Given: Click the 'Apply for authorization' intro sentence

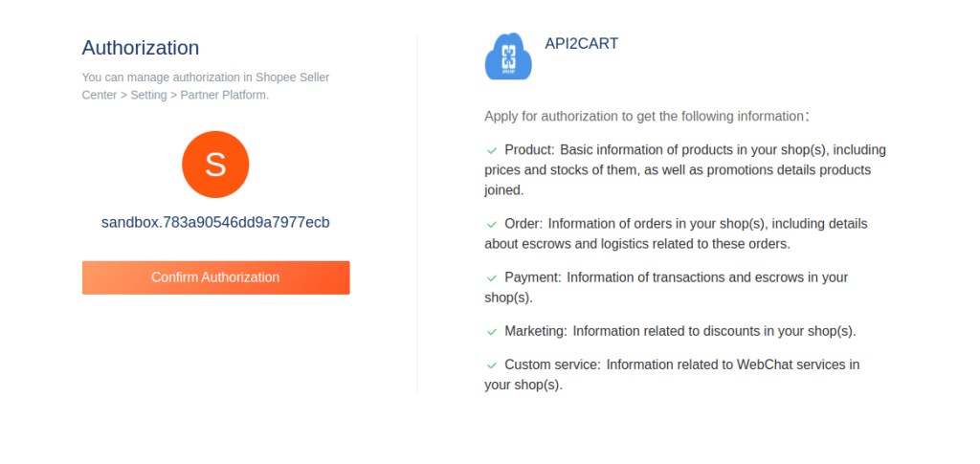Looking at the screenshot, I should (x=646, y=116).
